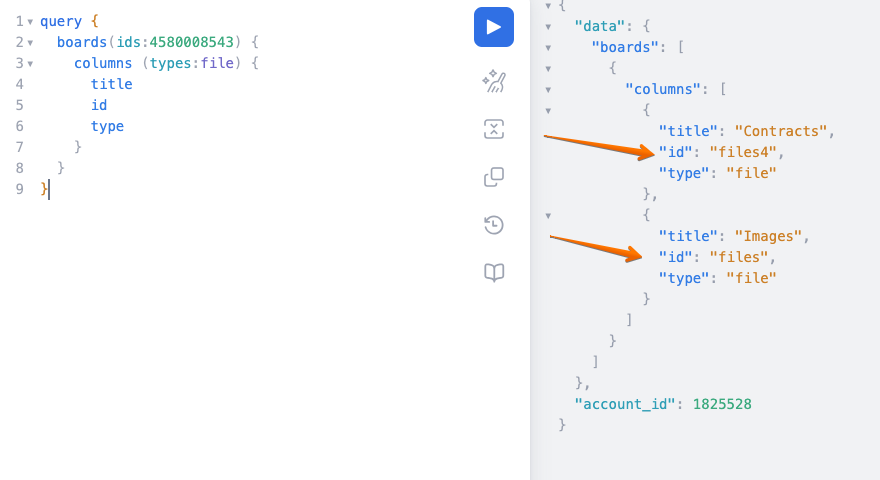
Task: Click the query keyword on line 1
Action: [x=61, y=21]
